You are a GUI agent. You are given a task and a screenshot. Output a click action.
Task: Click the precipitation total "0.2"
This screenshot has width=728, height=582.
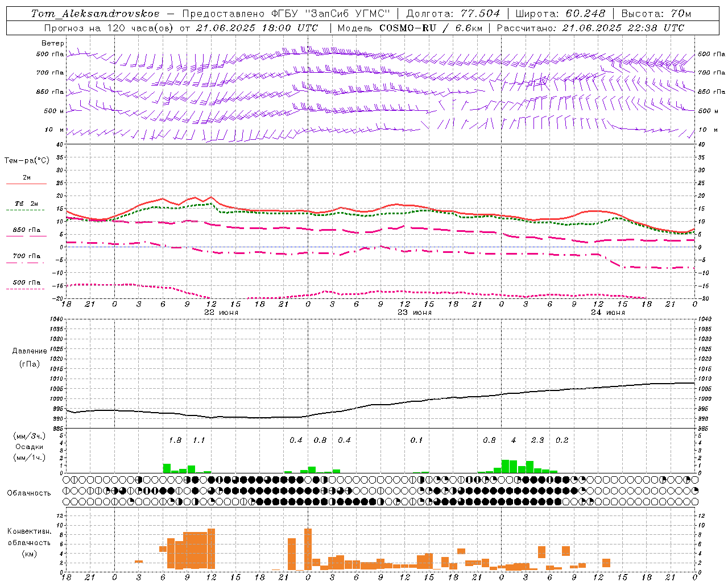[562, 440]
